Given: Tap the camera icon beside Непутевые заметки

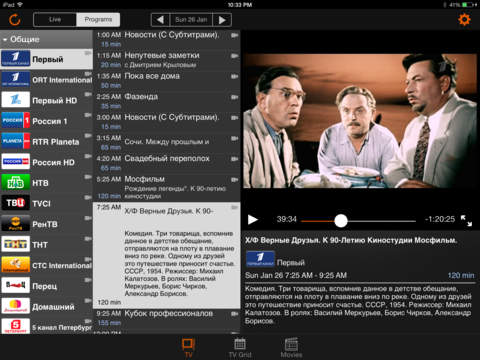Looking at the screenshot, I should 235,56.
